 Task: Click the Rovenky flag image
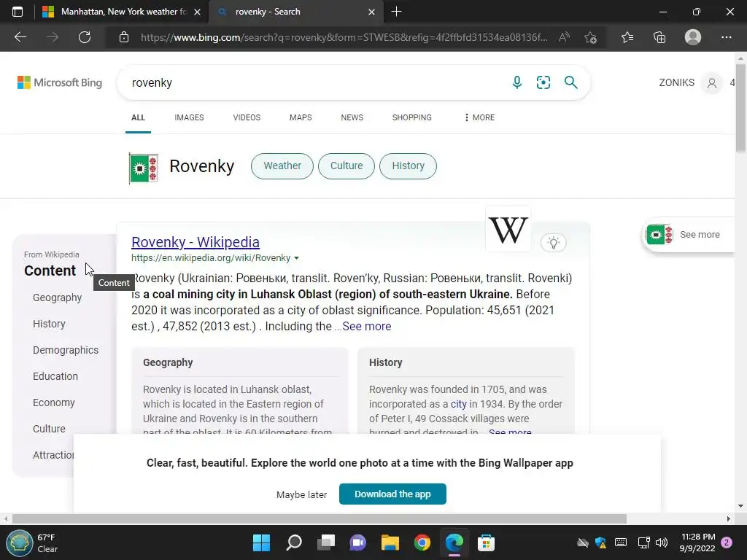click(x=144, y=168)
